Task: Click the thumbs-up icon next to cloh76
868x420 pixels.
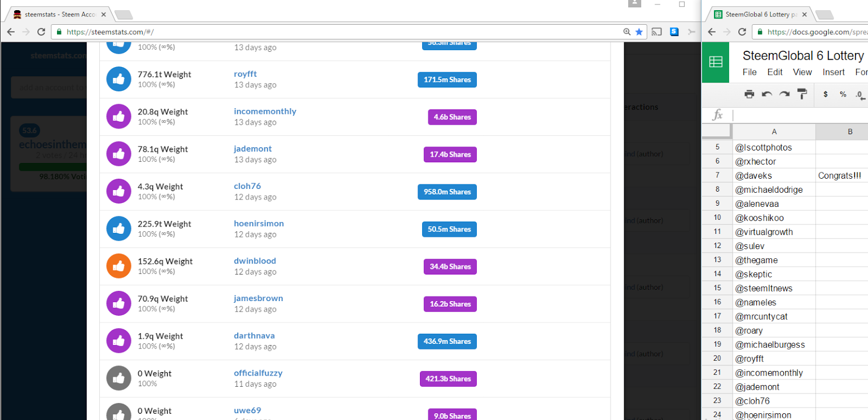Action: pos(119,192)
